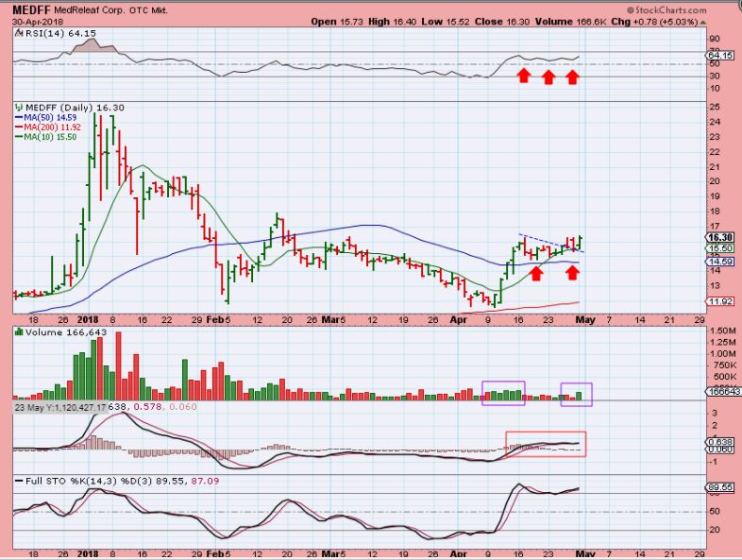742x560 pixels.
Task: Click the small icon before RSI(14)
Action: coord(19,33)
